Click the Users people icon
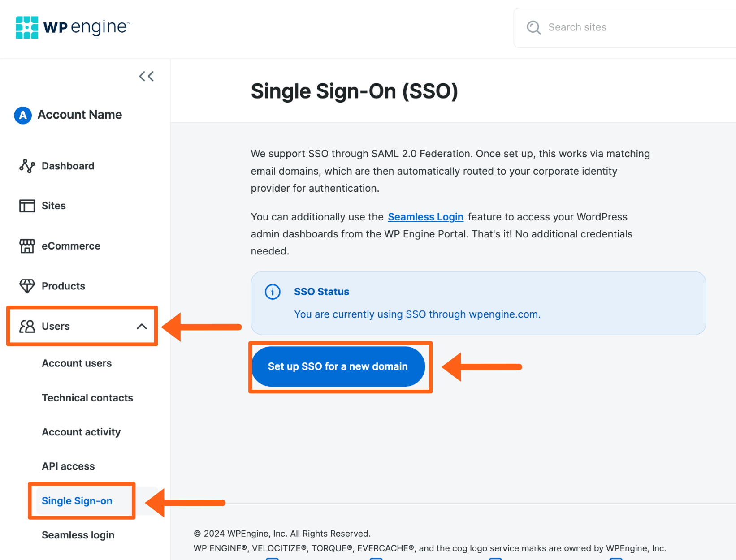Screen dimensions: 736x560 click(27, 326)
